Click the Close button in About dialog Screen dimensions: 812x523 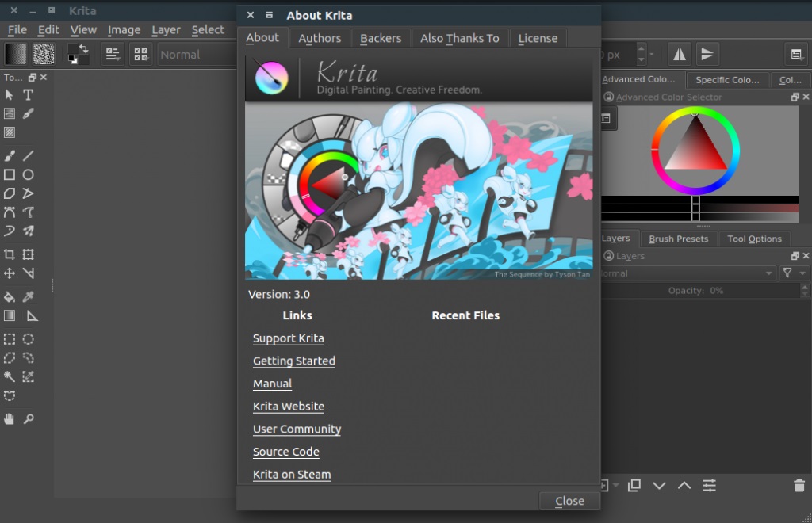point(569,501)
